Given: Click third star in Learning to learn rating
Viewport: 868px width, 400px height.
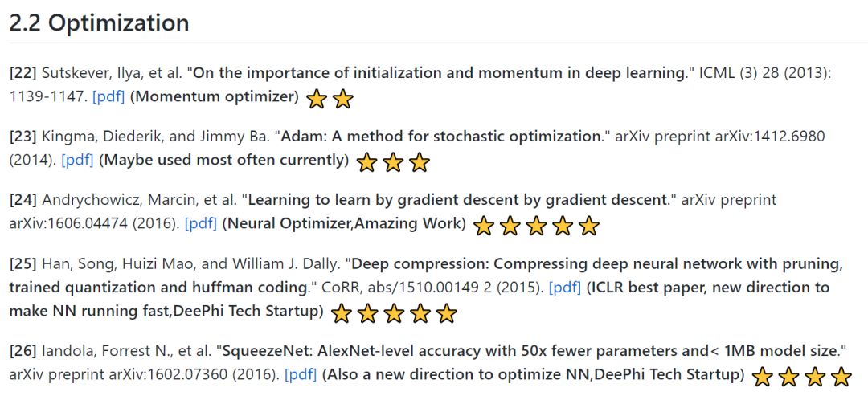Looking at the screenshot, I should pyautogui.click(x=536, y=227).
